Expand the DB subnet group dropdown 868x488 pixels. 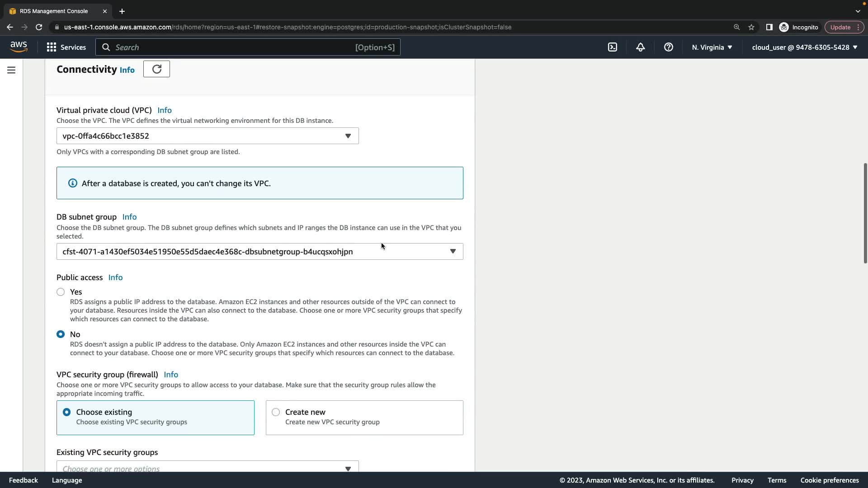(259, 252)
